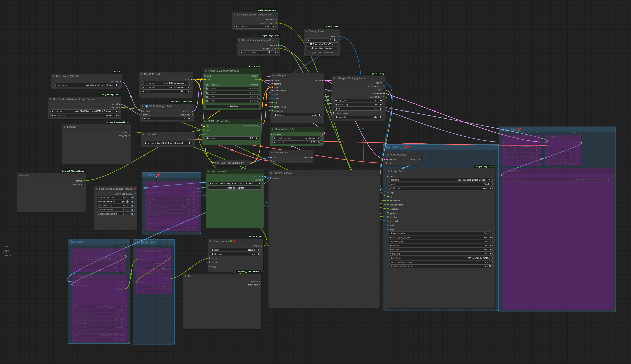Click pin icon on VAE Decode node

(405, 155)
